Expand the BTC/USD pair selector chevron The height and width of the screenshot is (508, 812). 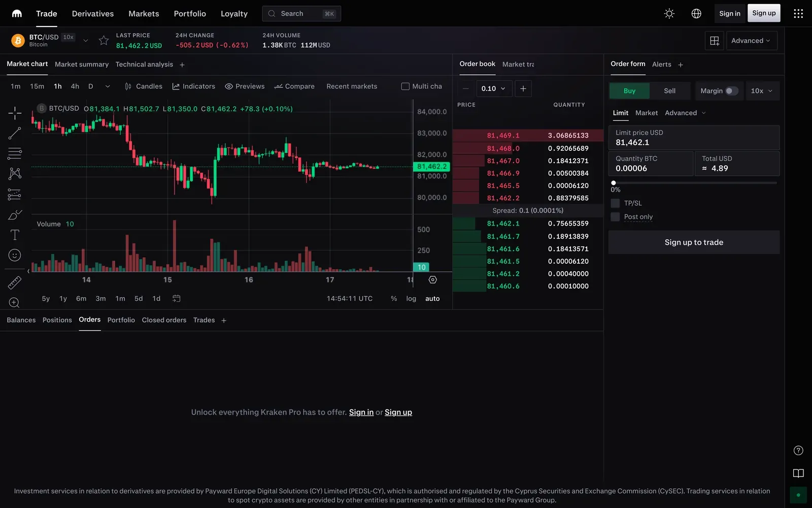pos(86,41)
